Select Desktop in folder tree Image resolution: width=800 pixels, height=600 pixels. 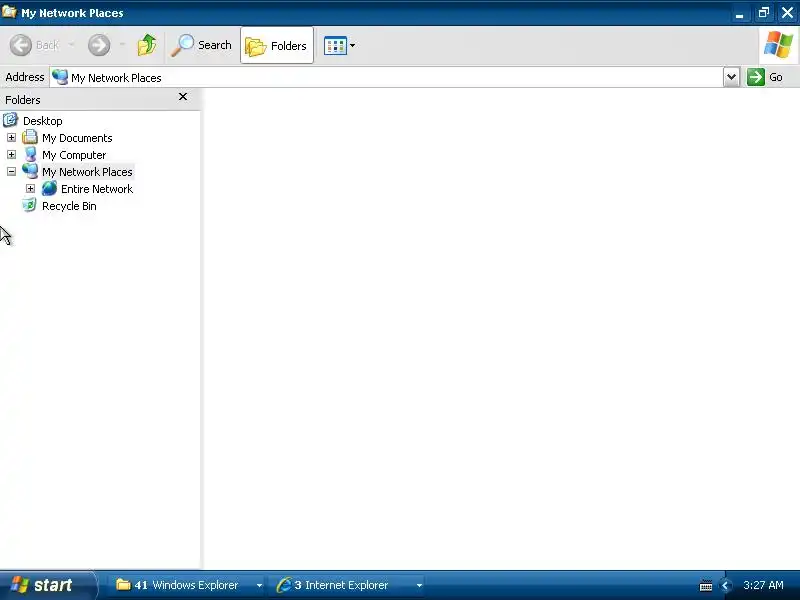[x=42, y=121]
